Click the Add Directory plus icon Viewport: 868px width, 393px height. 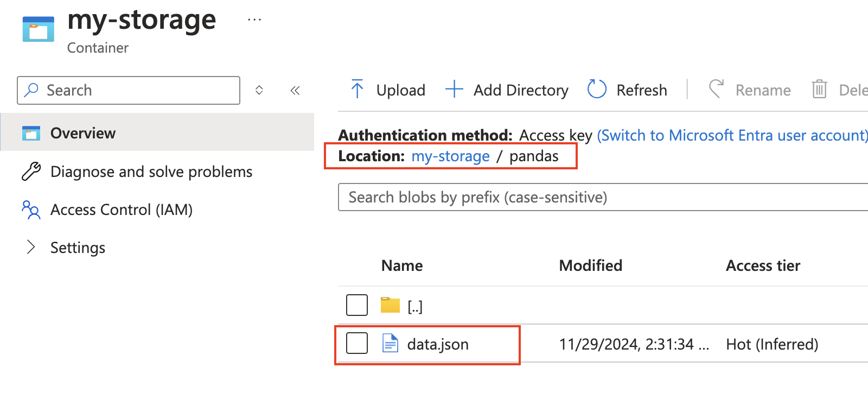click(x=454, y=89)
